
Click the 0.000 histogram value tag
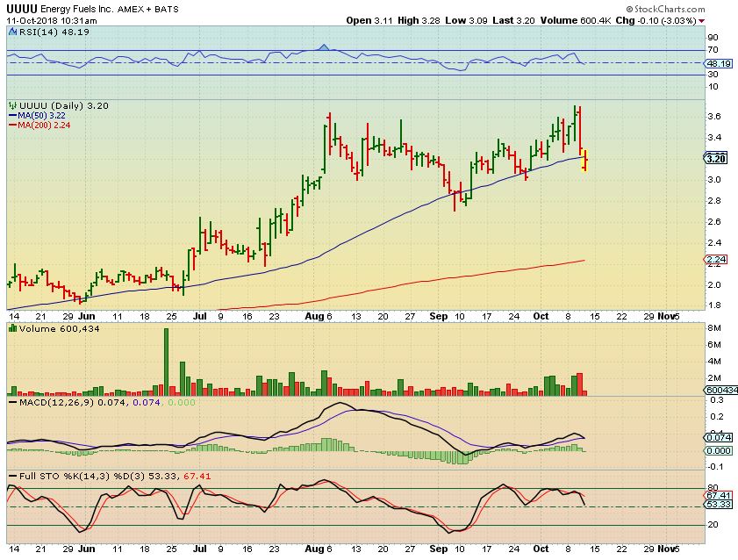point(719,450)
